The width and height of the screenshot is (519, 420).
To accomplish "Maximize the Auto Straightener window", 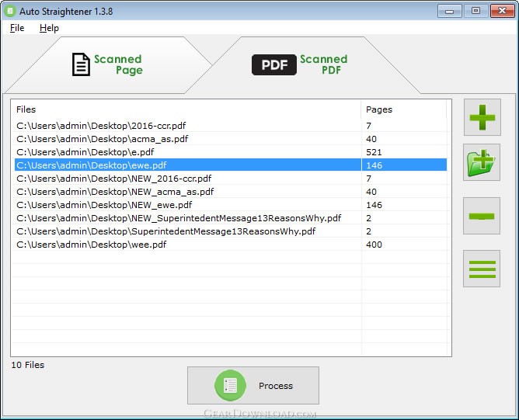I will click(x=475, y=11).
